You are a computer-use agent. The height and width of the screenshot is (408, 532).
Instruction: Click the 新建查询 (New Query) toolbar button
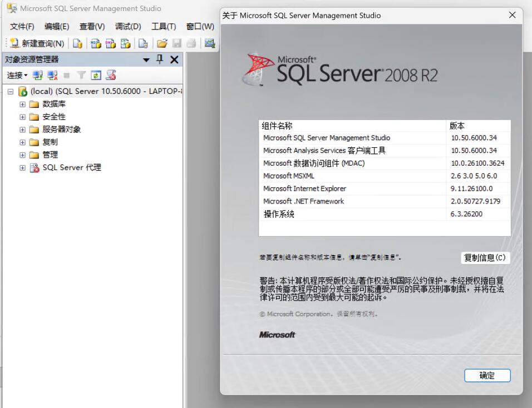point(37,43)
